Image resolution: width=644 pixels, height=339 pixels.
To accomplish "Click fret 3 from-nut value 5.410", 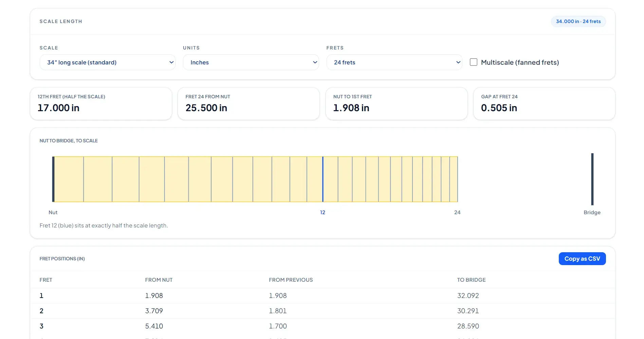I will coord(154,326).
